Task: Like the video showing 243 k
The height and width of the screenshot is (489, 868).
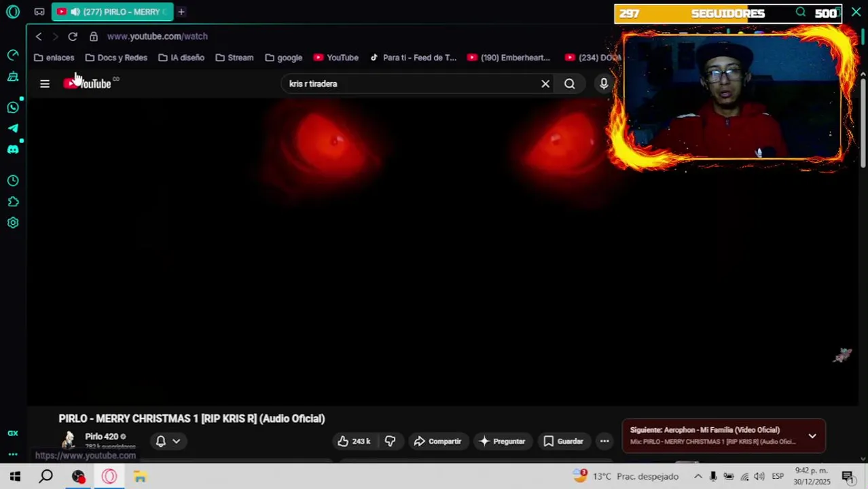Action: tap(354, 441)
